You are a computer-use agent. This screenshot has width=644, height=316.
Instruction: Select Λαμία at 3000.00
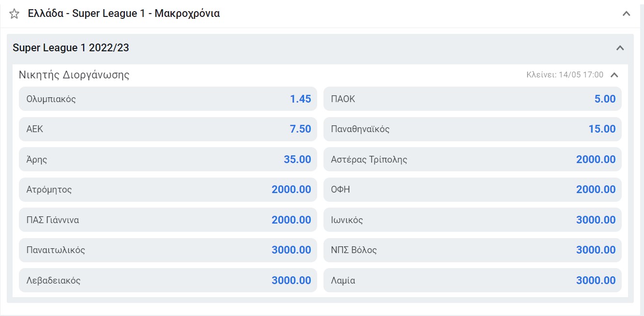473,281
